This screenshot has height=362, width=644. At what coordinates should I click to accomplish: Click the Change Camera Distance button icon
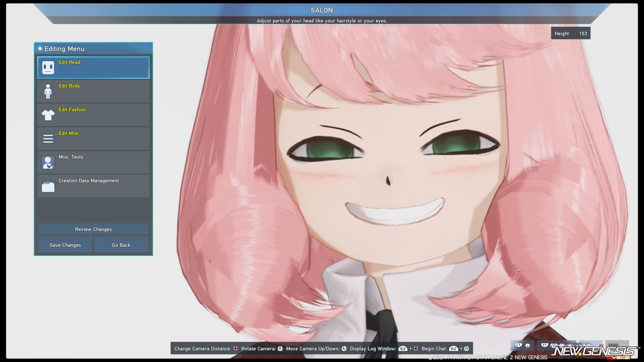pyautogui.click(x=236, y=349)
